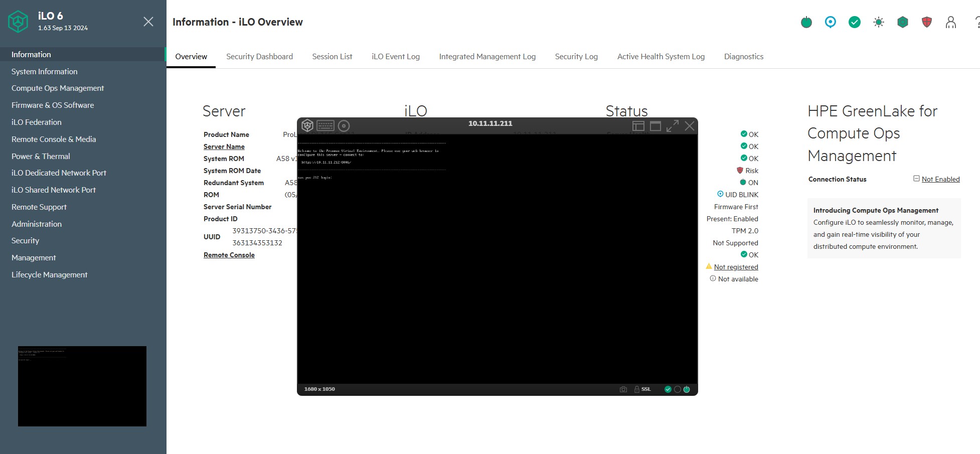Image resolution: width=980 pixels, height=454 pixels.
Task: Open the virtual keyboard in remote console
Action: pos(325,125)
